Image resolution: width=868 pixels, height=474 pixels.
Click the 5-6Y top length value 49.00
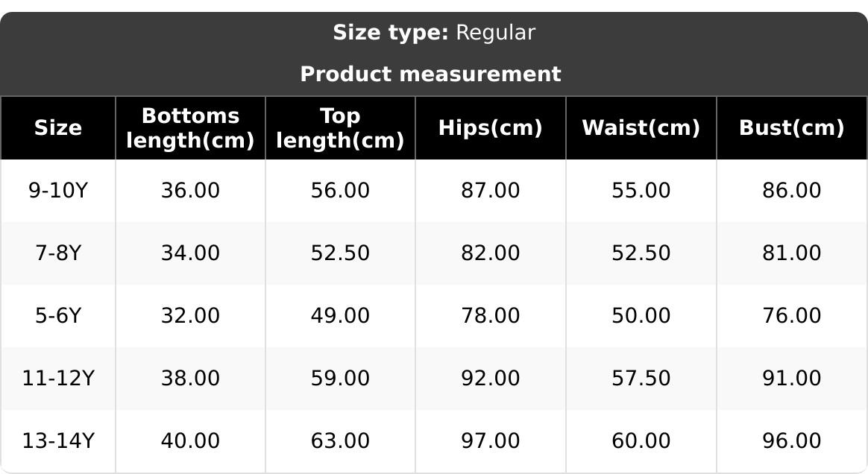pos(340,316)
